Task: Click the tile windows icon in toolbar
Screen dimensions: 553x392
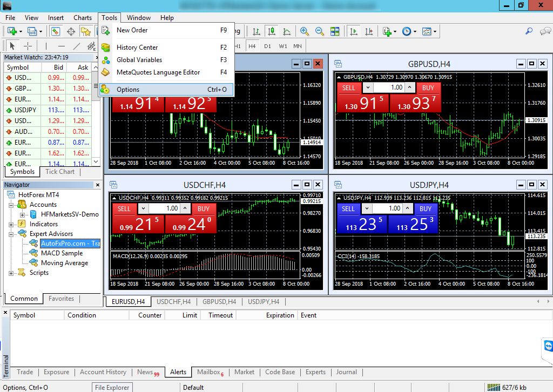Action: [x=335, y=31]
